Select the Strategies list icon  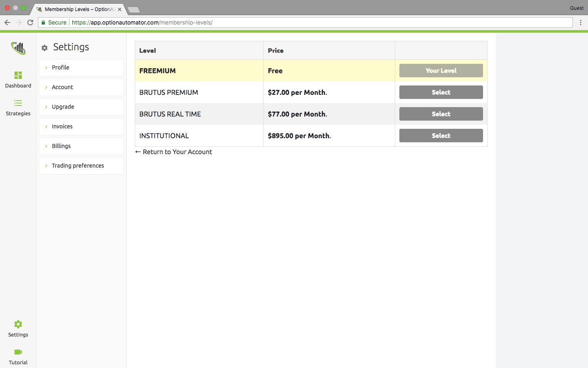click(x=18, y=103)
